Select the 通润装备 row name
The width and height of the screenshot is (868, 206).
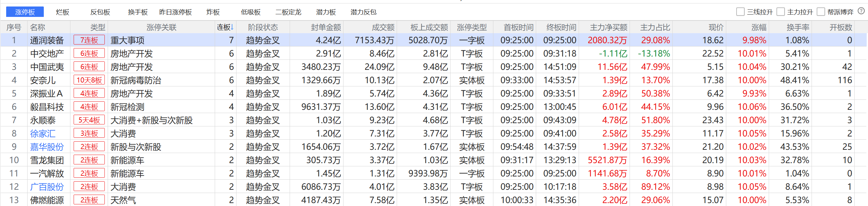pos(47,41)
